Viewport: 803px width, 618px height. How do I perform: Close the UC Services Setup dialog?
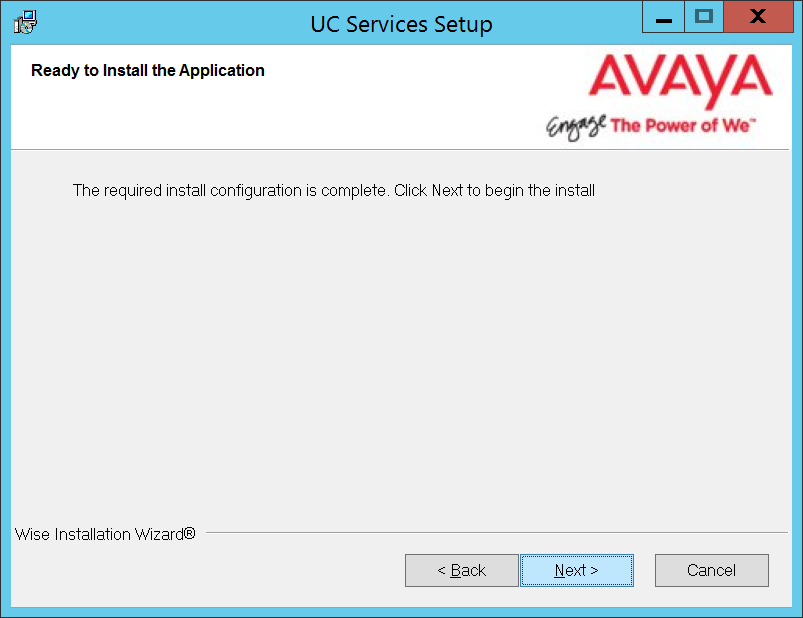758,17
